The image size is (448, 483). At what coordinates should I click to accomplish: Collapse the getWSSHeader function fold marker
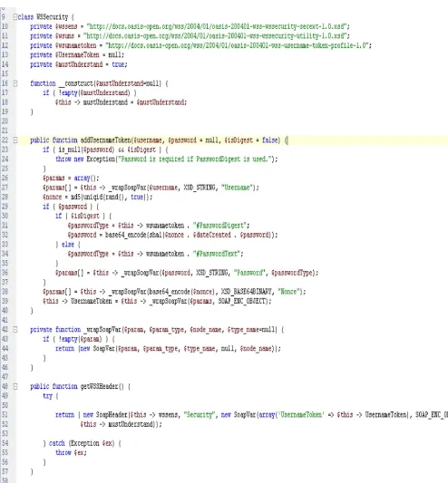point(15,386)
